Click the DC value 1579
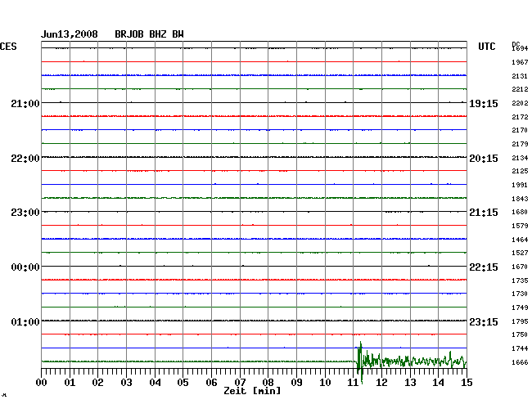 click(x=520, y=226)
